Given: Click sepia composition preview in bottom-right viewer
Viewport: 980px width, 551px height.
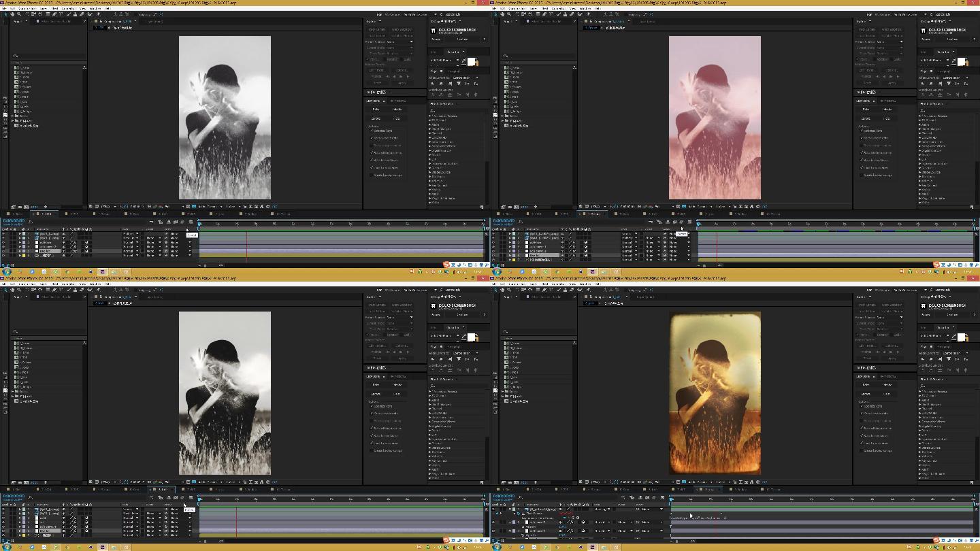Looking at the screenshot, I should click(715, 393).
